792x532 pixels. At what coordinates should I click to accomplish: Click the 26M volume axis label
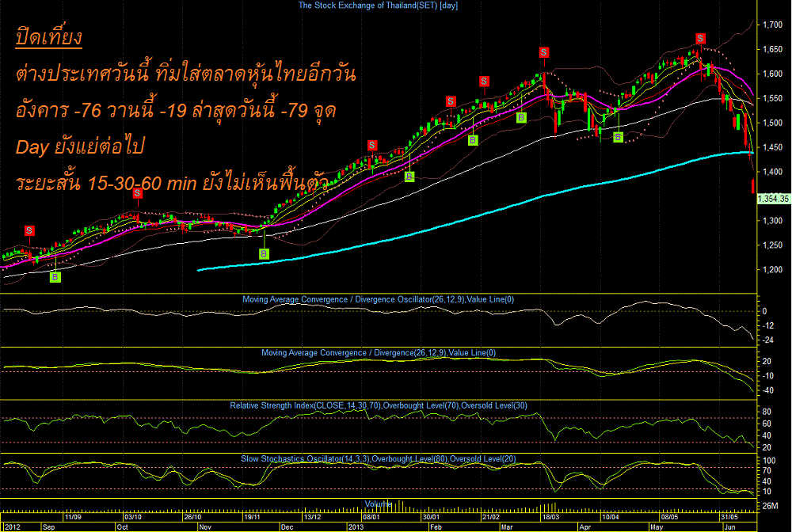click(x=771, y=506)
